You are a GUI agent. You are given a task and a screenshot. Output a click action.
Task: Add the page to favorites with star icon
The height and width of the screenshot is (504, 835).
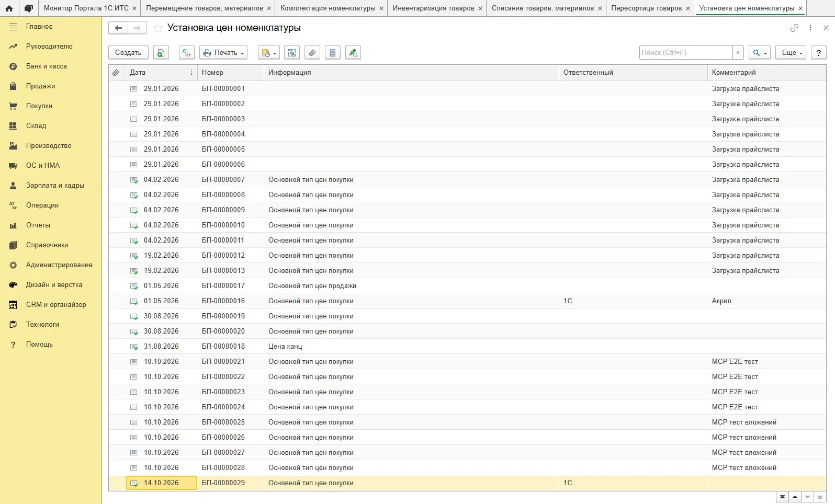[158, 28]
